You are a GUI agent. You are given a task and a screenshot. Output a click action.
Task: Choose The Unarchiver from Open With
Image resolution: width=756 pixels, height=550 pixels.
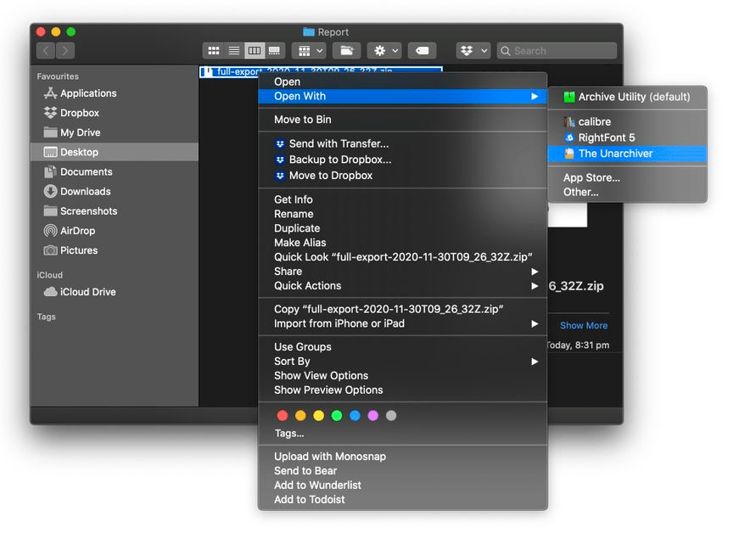pos(615,154)
